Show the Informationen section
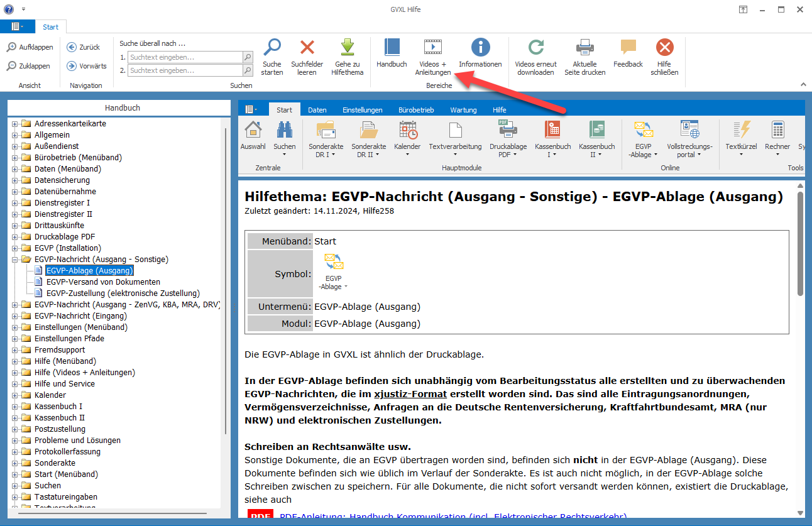The width and height of the screenshot is (812, 526). pyautogui.click(x=480, y=53)
